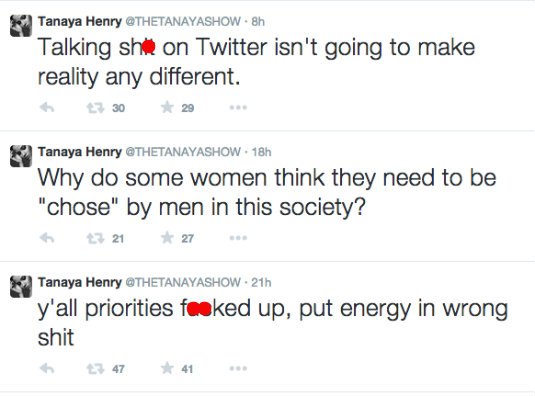
Task: Retweet the tweet with 47 retweets
Action: 95,369
